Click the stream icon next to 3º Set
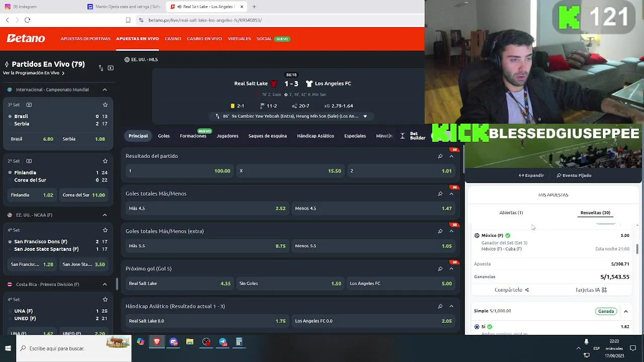The height and width of the screenshot is (362, 644). [29, 105]
